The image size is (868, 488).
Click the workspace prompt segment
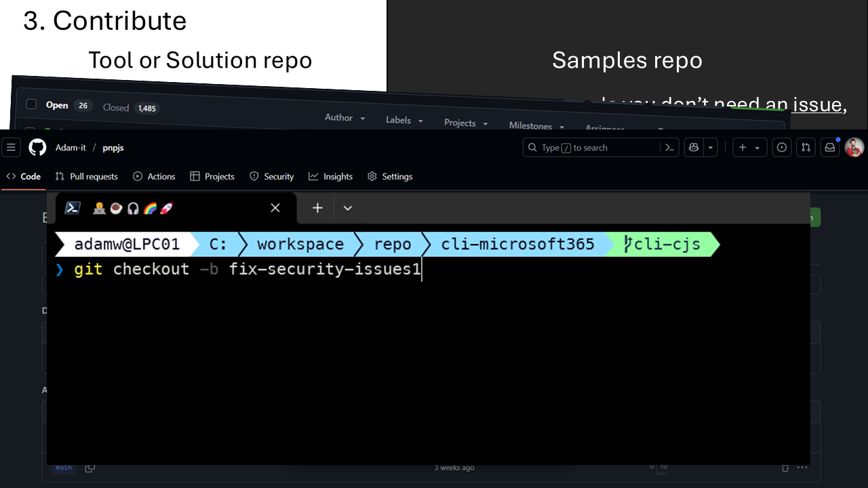(x=300, y=244)
